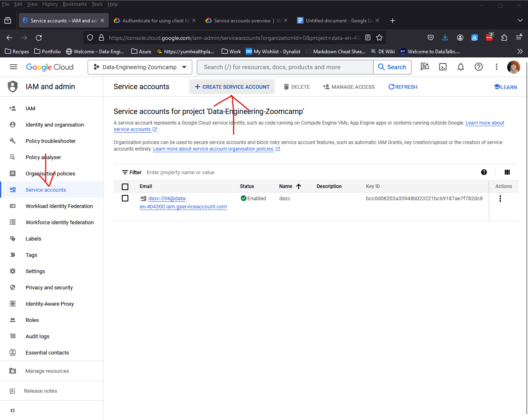List all tabs dropdown arrow

coord(520,21)
